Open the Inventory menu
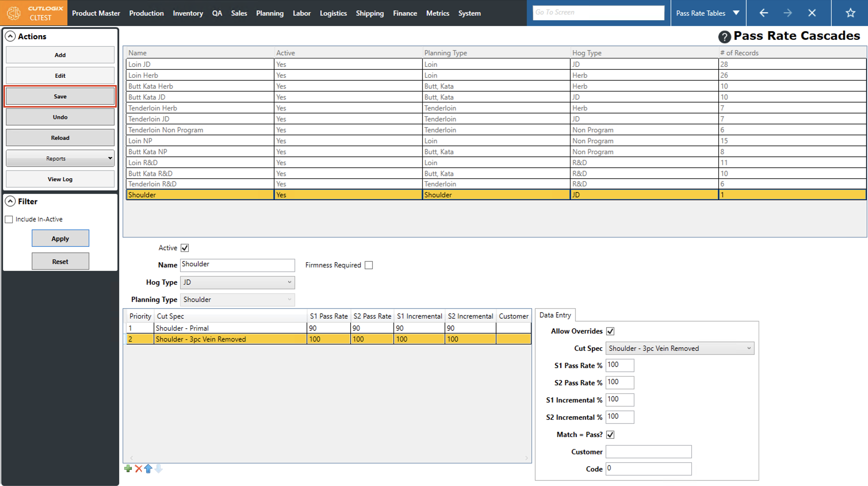The height and width of the screenshot is (486, 868). tap(188, 13)
